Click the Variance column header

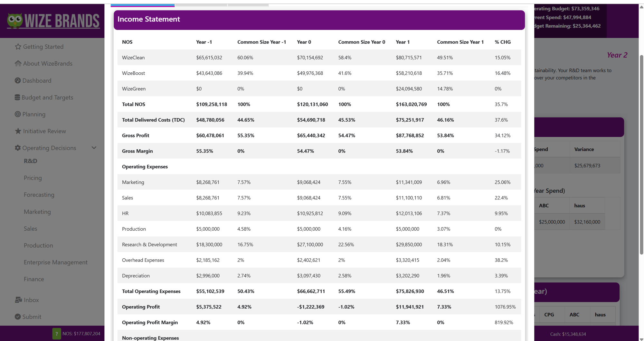pyautogui.click(x=584, y=149)
